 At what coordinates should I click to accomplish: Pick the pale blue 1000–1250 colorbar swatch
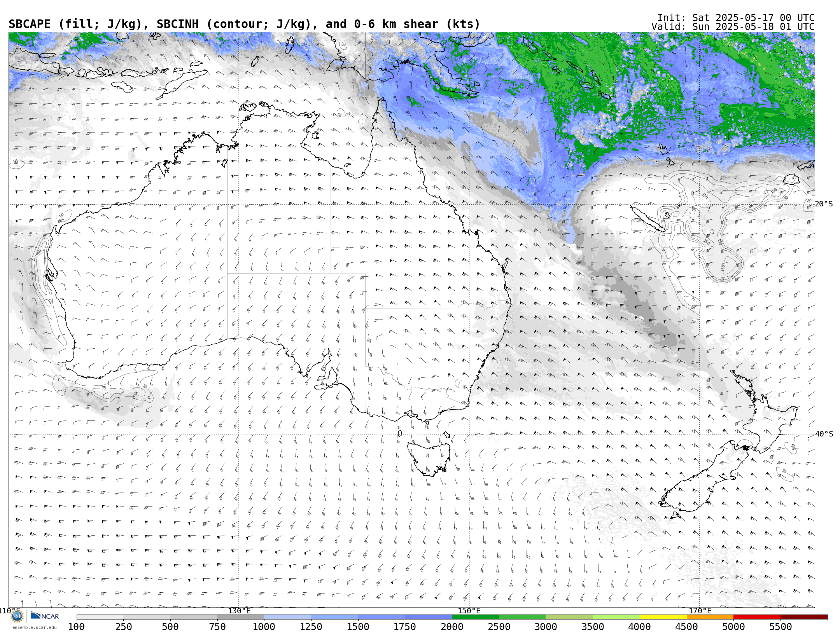[287, 617]
